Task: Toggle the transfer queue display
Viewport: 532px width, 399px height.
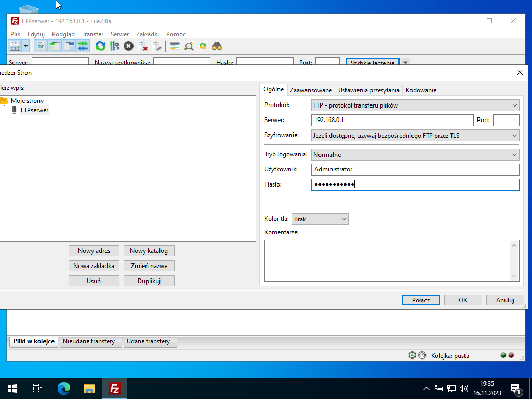Action: click(x=83, y=46)
